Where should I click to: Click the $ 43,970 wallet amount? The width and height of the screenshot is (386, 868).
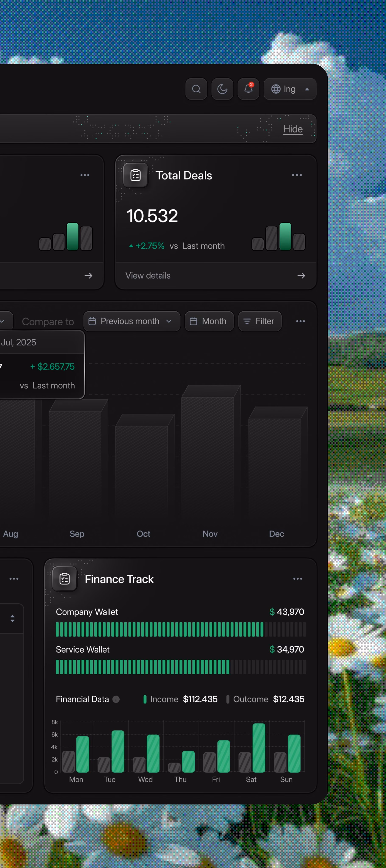[x=287, y=612]
